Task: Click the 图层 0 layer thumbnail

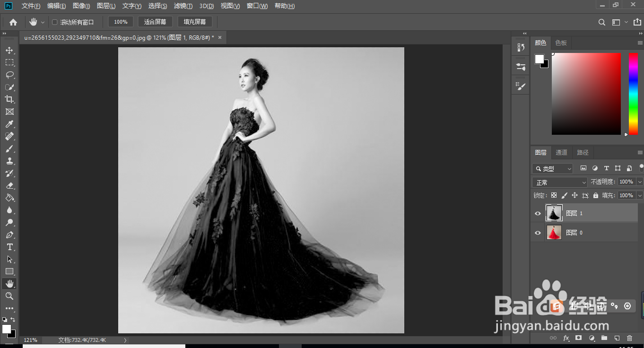Action: click(554, 233)
